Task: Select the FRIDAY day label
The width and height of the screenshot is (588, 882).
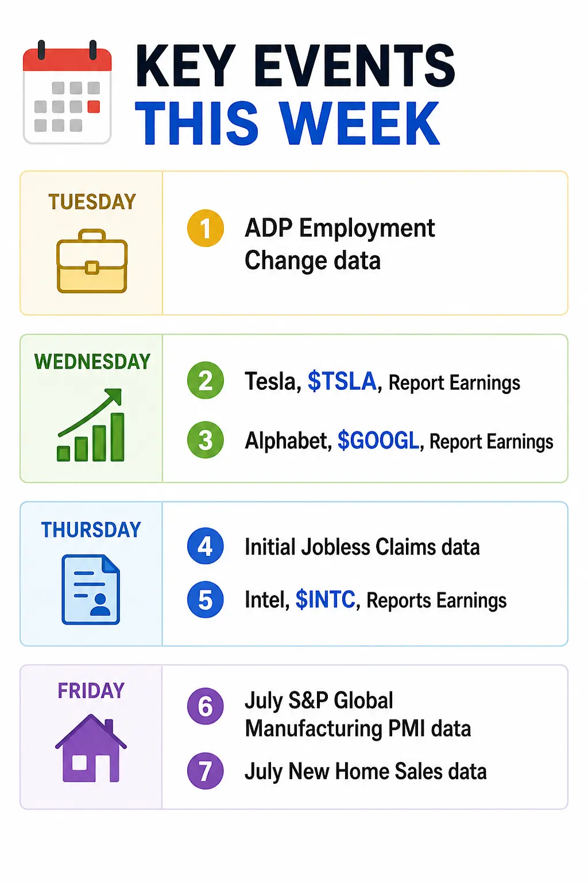Action: click(x=91, y=690)
